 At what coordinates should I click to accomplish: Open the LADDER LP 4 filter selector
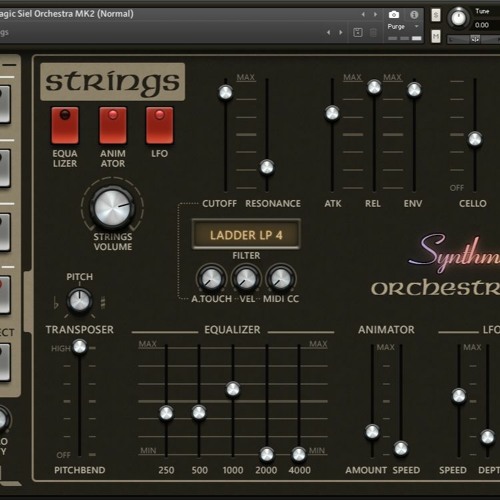[246, 235]
